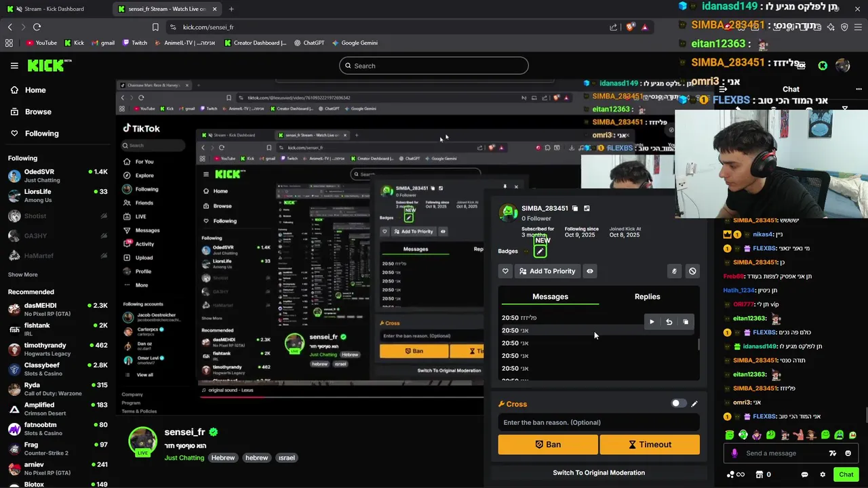Open the Twitch bookmark
This screenshot has width=868, height=488.
[135, 43]
